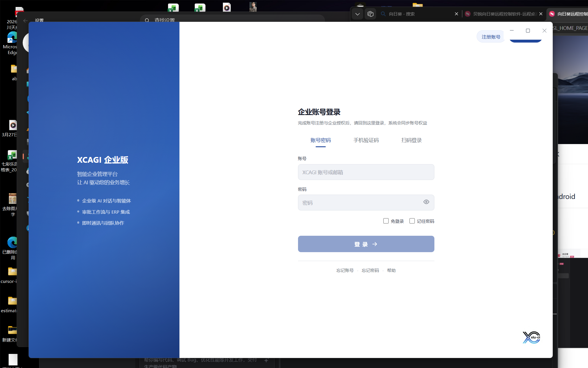Click the 即时通讯与团队协作 bullet text

tap(103, 223)
